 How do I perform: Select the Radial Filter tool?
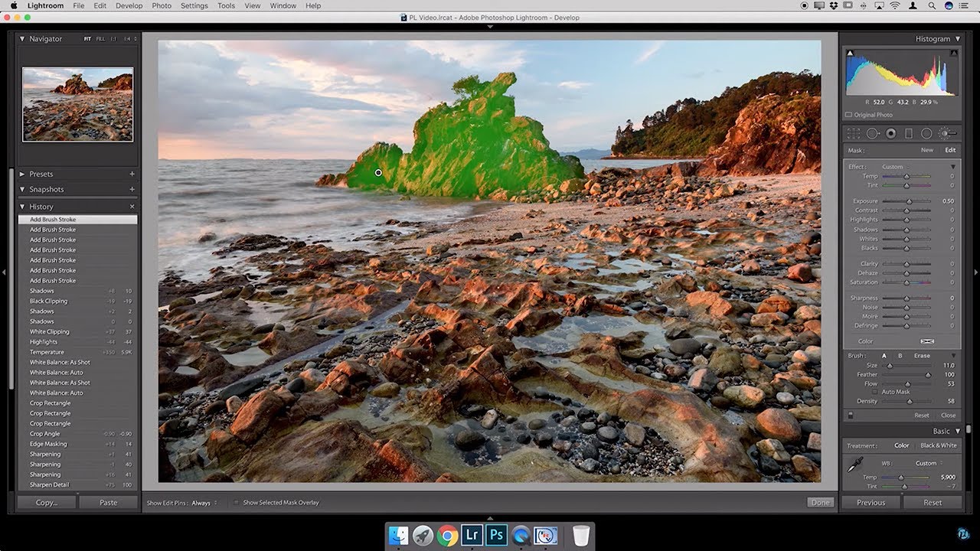click(926, 133)
